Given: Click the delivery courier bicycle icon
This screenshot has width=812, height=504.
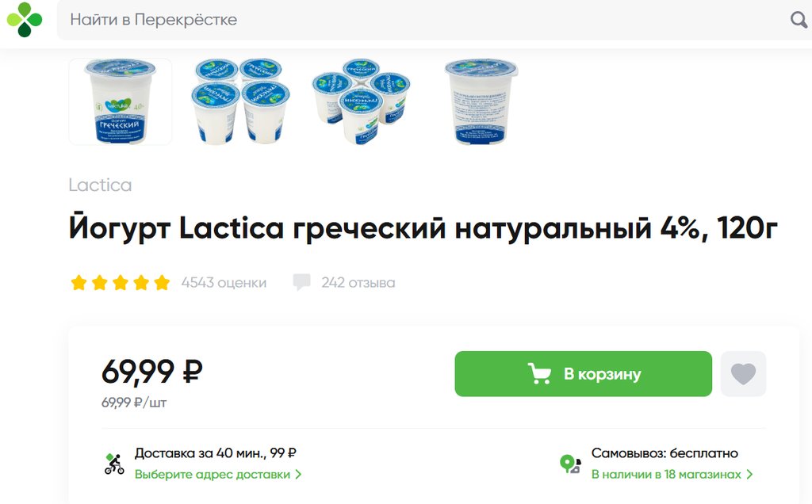Looking at the screenshot, I should [114, 464].
